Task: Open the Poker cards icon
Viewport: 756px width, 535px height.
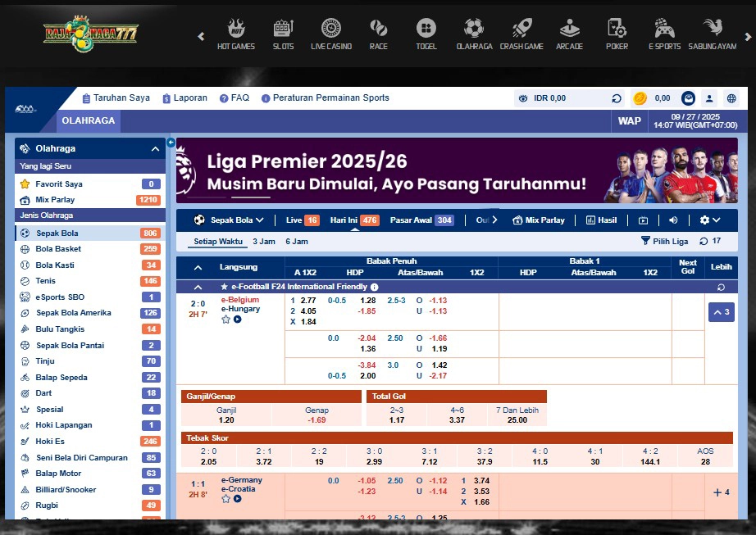Action: pos(617,29)
